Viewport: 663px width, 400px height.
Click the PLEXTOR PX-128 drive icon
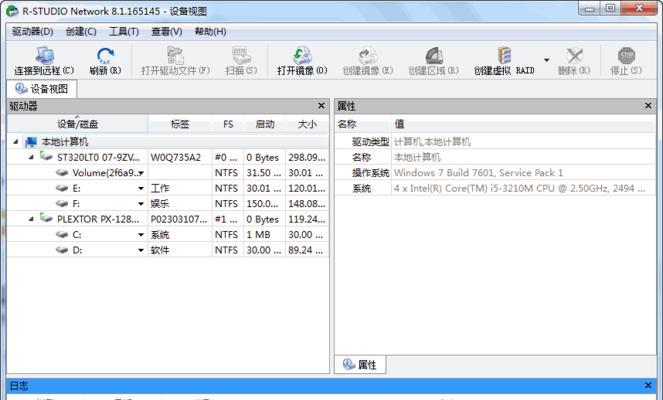[x=46, y=218]
